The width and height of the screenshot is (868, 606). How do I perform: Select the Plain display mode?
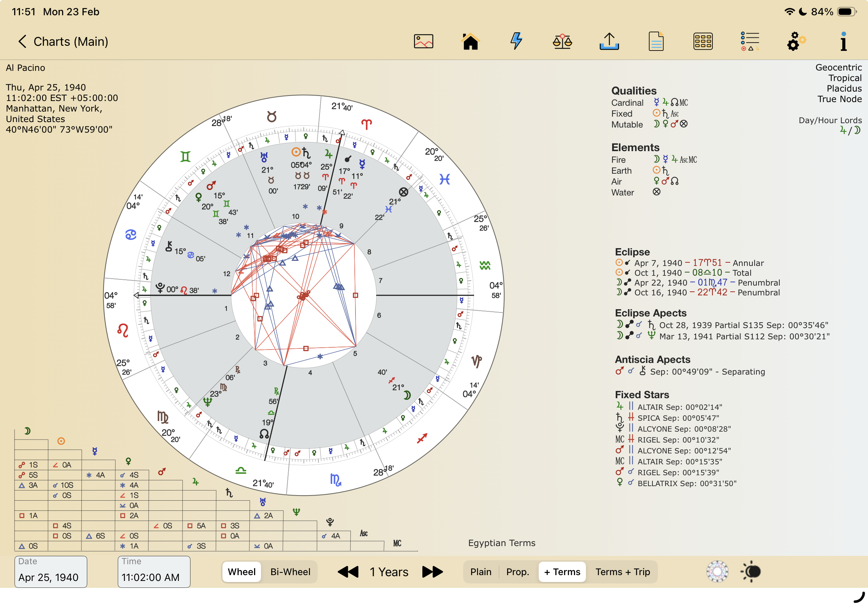[x=481, y=571]
